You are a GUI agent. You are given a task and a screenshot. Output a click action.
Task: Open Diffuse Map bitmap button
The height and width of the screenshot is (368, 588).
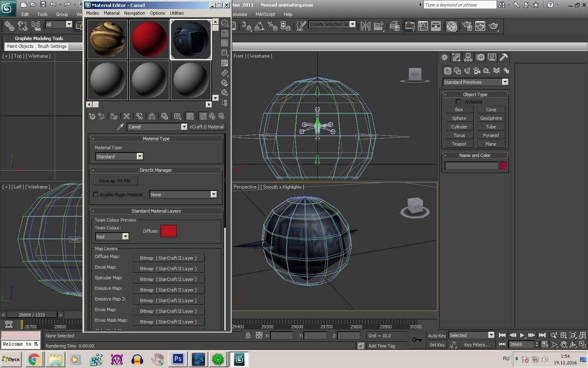[168, 258]
